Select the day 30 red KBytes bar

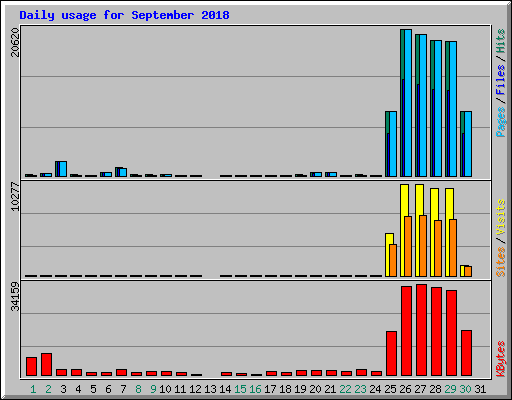pos(466,353)
